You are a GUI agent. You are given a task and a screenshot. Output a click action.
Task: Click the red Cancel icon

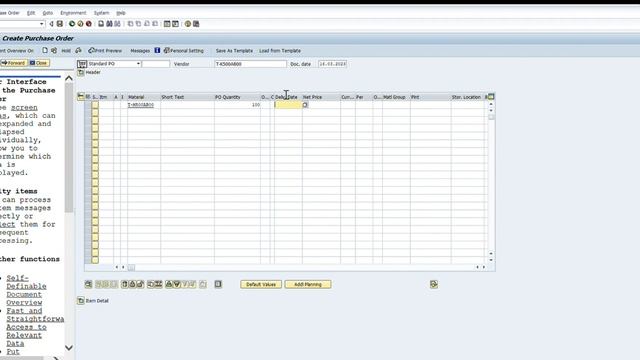[89, 24]
